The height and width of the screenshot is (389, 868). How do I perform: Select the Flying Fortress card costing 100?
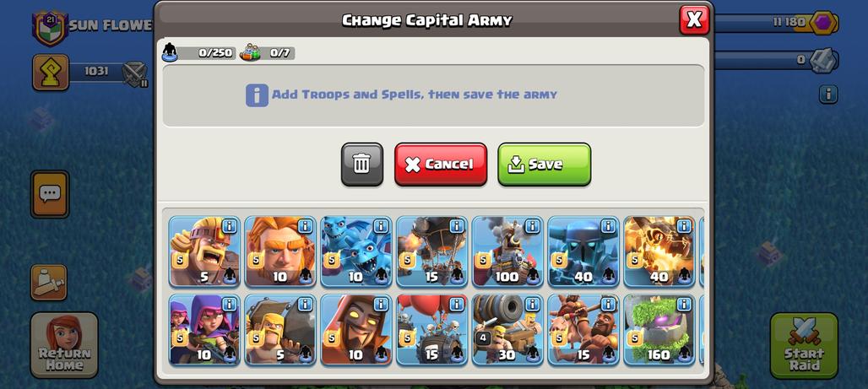tap(507, 251)
